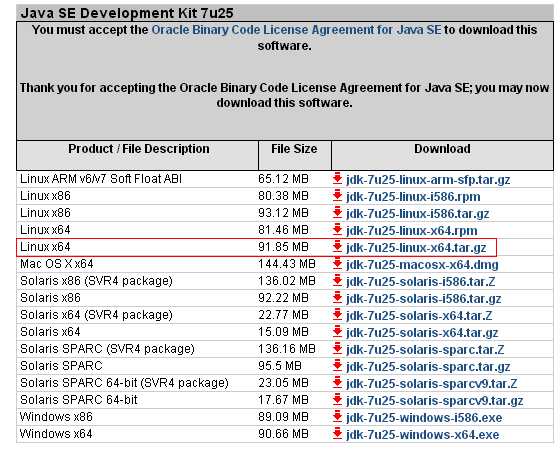The image size is (560, 451).
Task: Click the 95.5 MB file size
Action: (280, 366)
